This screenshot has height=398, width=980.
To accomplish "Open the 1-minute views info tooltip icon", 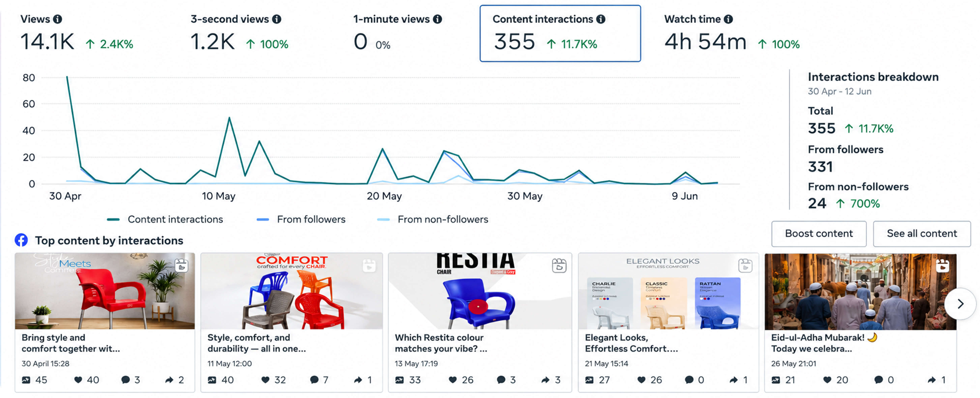I will point(437,19).
